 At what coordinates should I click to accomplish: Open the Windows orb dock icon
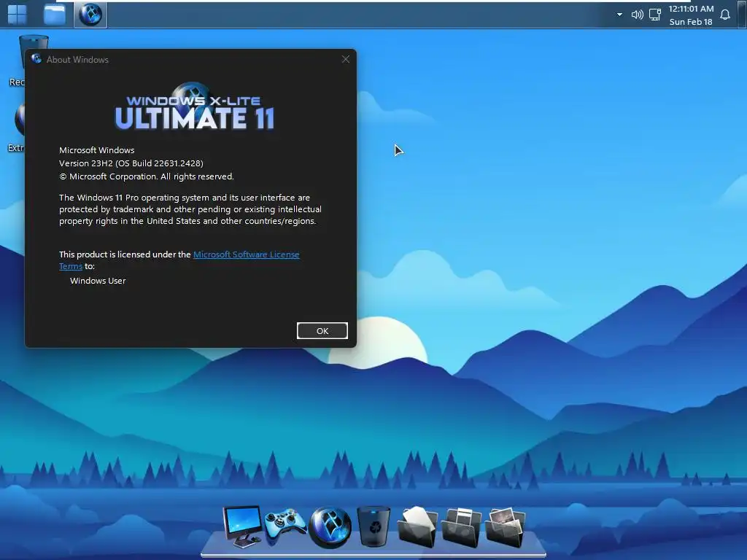click(330, 527)
